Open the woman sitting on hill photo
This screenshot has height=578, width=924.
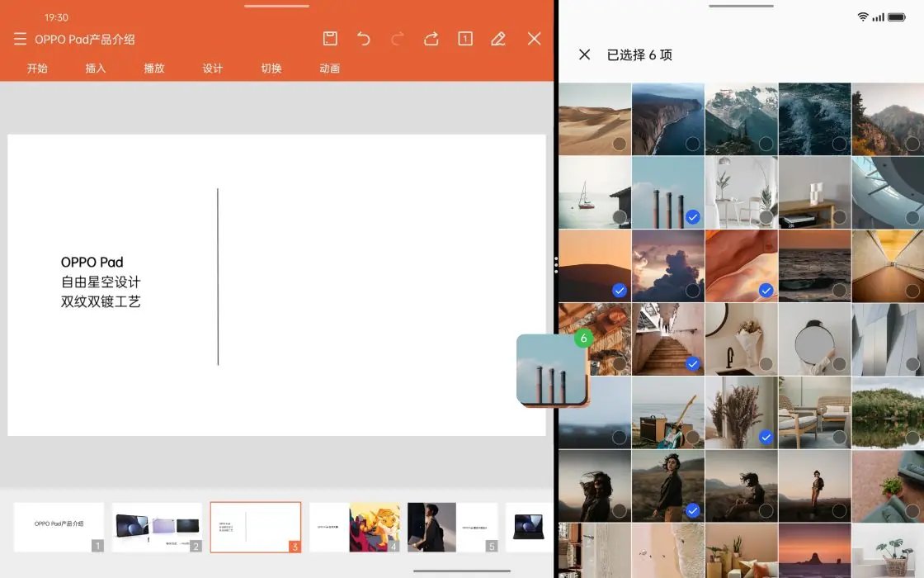(742, 486)
